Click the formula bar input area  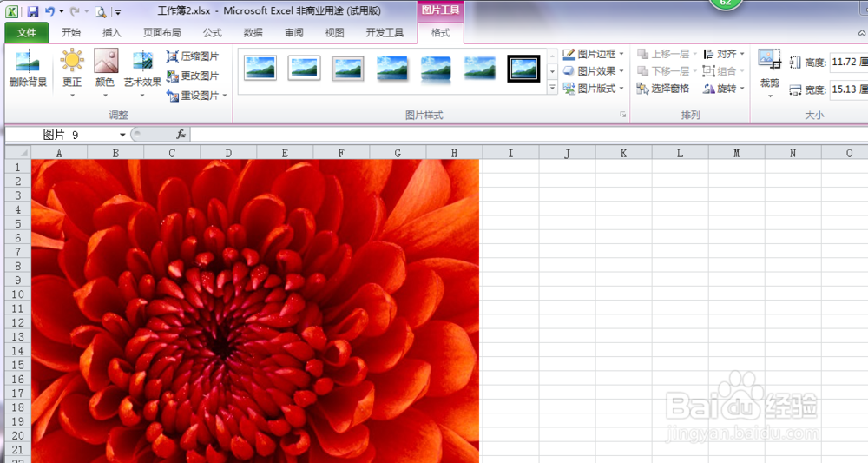click(x=529, y=135)
